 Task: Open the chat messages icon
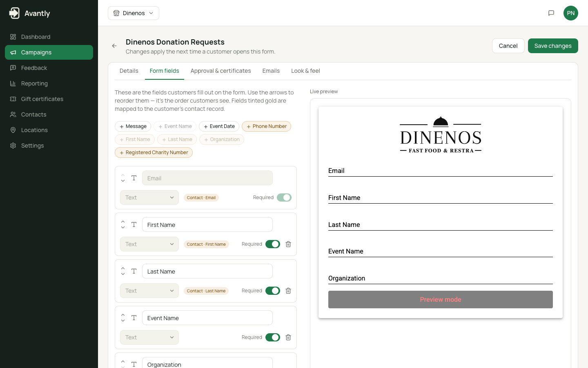tap(551, 13)
